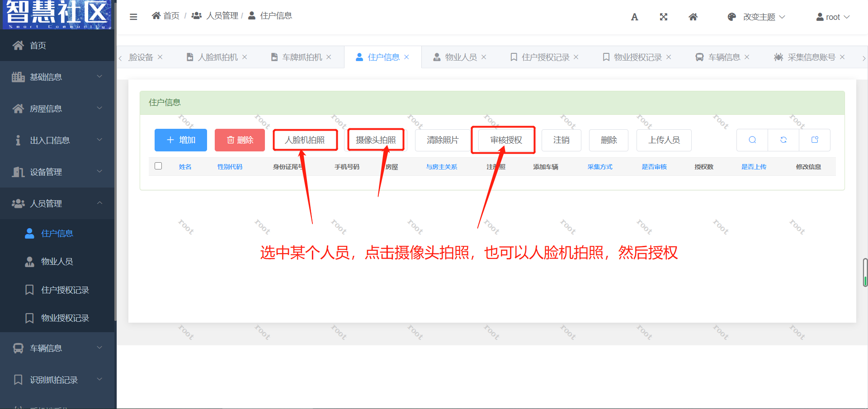Open column settings icon next to refresh
The height and width of the screenshot is (409, 868).
point(814,140)
